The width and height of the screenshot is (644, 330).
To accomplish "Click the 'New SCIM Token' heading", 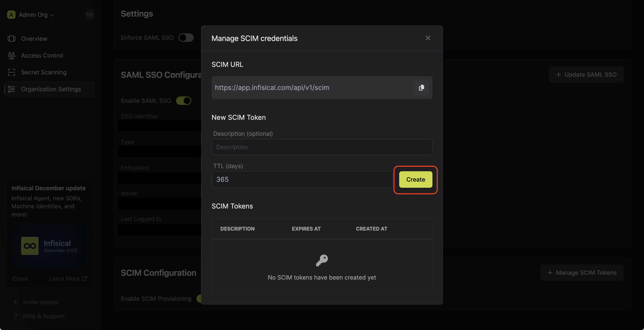I will pos(238,117).
